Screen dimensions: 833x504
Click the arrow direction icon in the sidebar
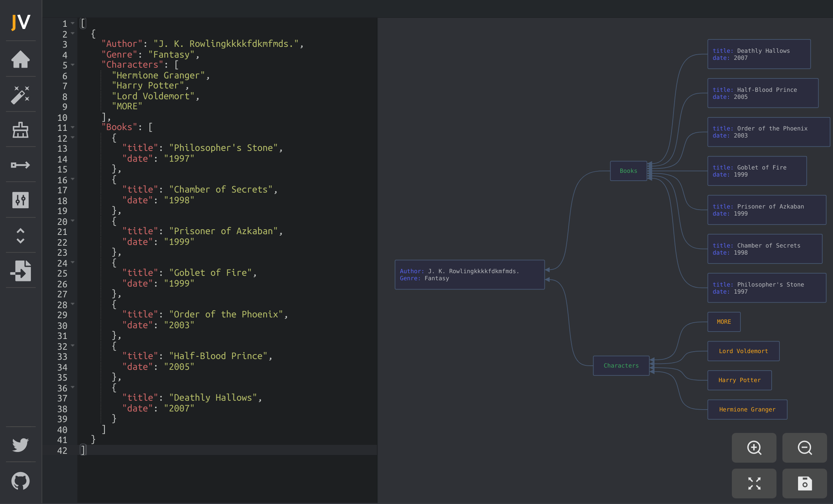20,165
